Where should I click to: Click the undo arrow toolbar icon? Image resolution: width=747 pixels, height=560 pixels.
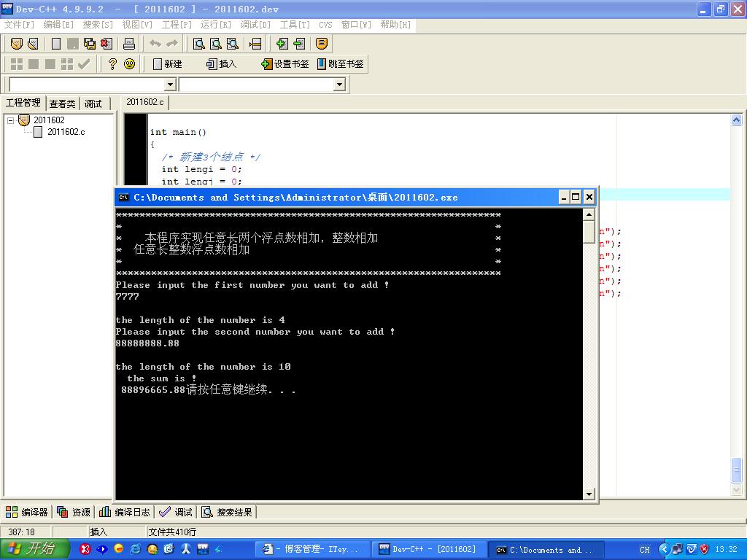pyautogui.click(x=155, y=44)
